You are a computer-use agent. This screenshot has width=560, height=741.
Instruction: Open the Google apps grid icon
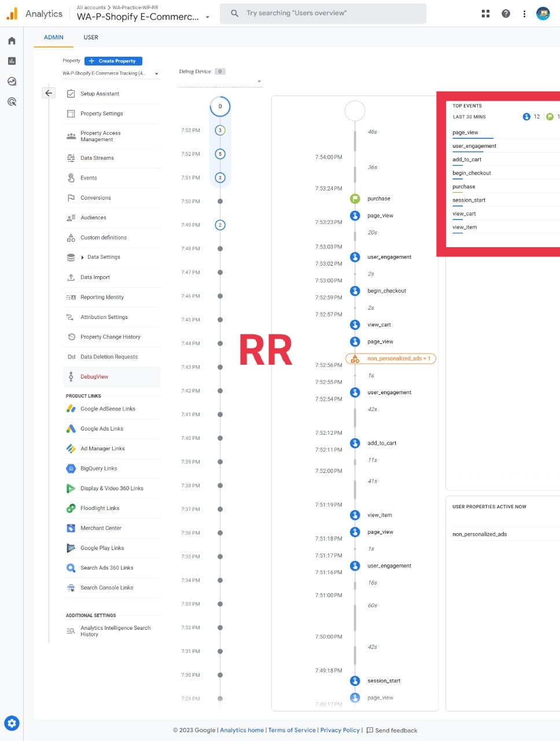click(x=485, y=14)
